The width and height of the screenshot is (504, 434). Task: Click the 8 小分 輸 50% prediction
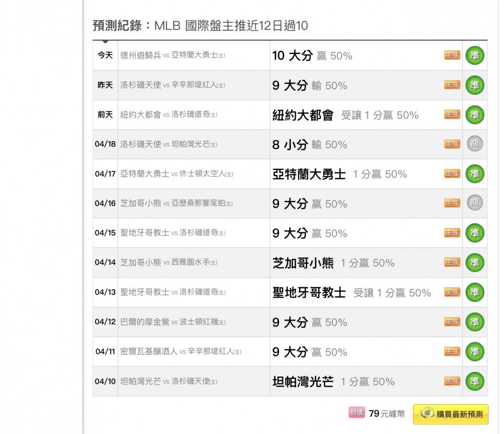point(309,145)
